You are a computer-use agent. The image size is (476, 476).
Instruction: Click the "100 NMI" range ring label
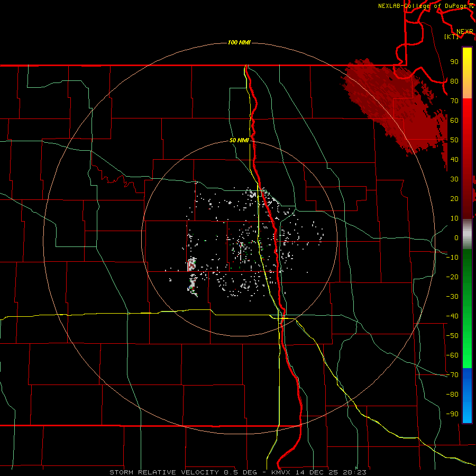239,42
